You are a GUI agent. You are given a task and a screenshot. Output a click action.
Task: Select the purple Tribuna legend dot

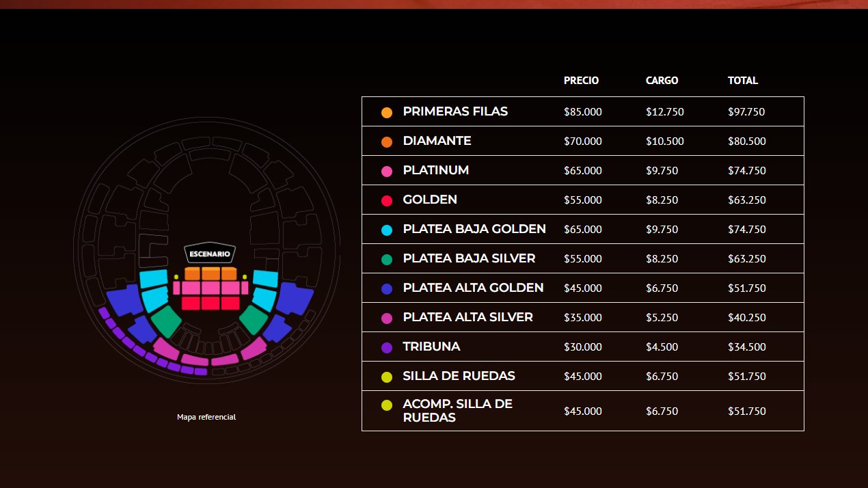coord(387,348)
